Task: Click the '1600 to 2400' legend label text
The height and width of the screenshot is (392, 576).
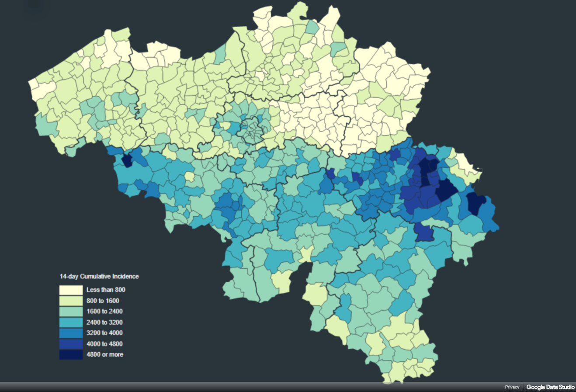Action: pos(104,312)
